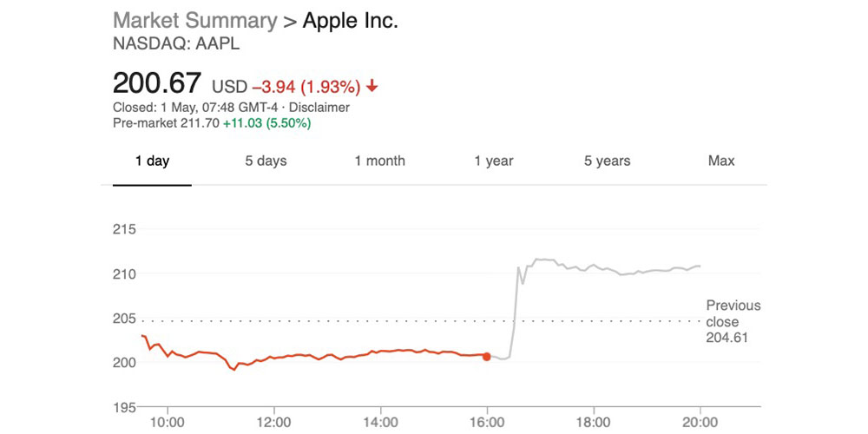Screen dimensions: 868x434
Task: Click the 215 price axis label
Action: [x=126, y=230]
